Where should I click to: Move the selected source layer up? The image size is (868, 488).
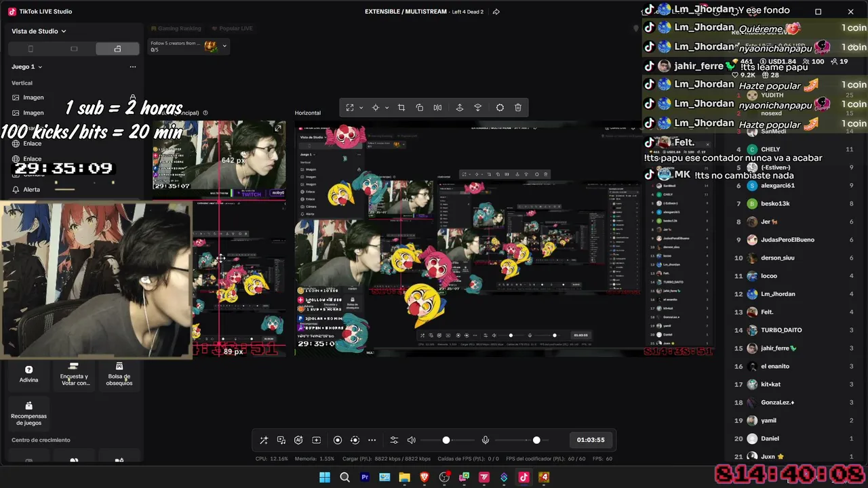[x=460, y=108]
